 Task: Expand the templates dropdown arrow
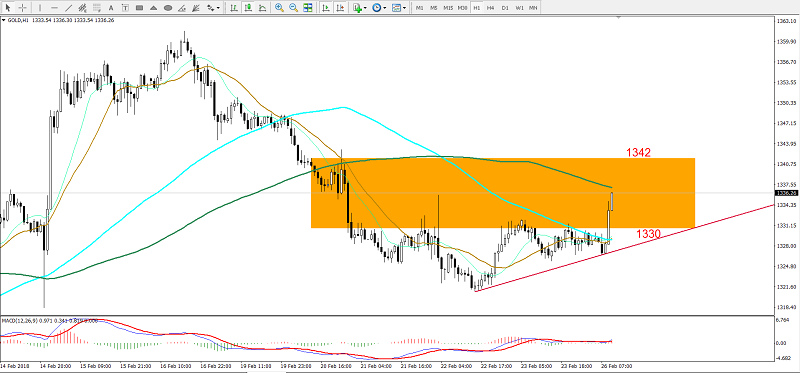pos(405,8)
